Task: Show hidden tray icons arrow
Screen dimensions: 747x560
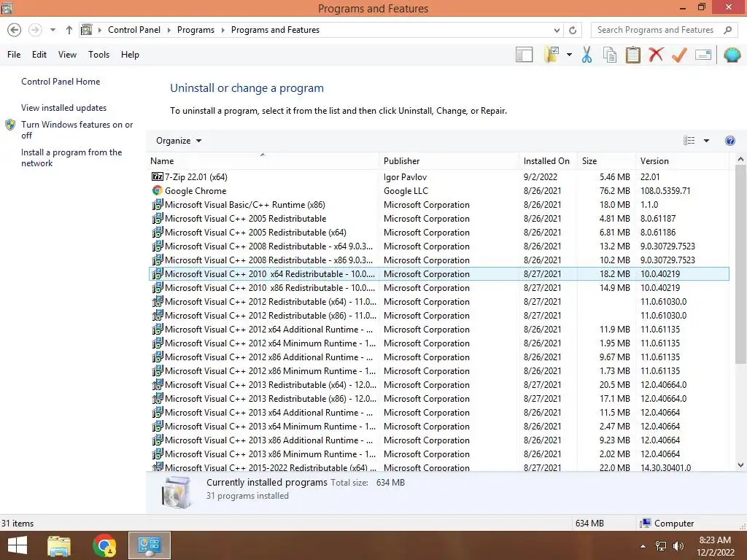Action: (x=643, y=546)
